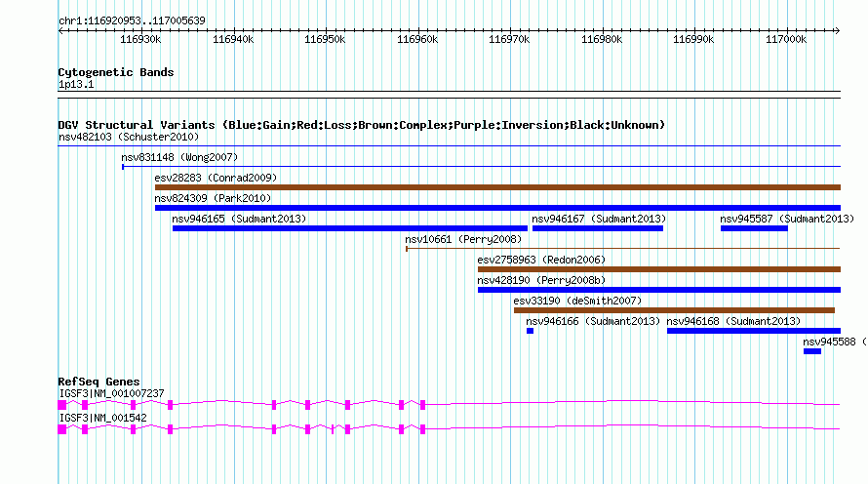This screenshot has width=868, height=484.
Task: Open variant nsv831148 (Wong2007) label
Action: click(x=179, y=157)
